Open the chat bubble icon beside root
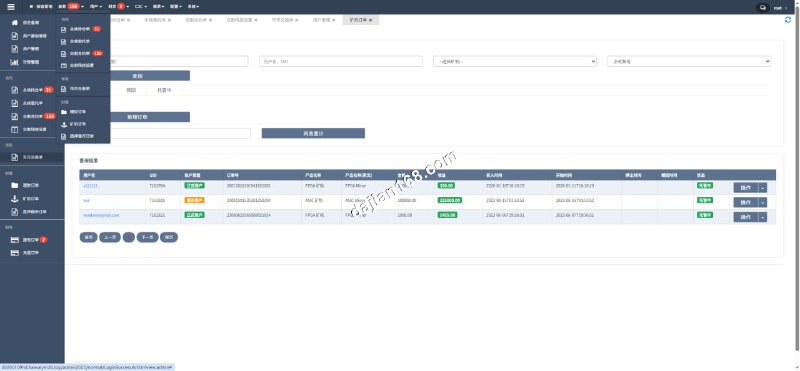This screenshot has width=800, height=371. (763, 7)
